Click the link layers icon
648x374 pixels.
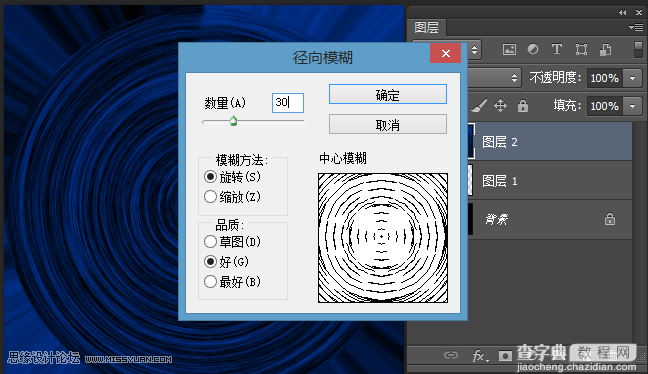[x=450, y=355]
